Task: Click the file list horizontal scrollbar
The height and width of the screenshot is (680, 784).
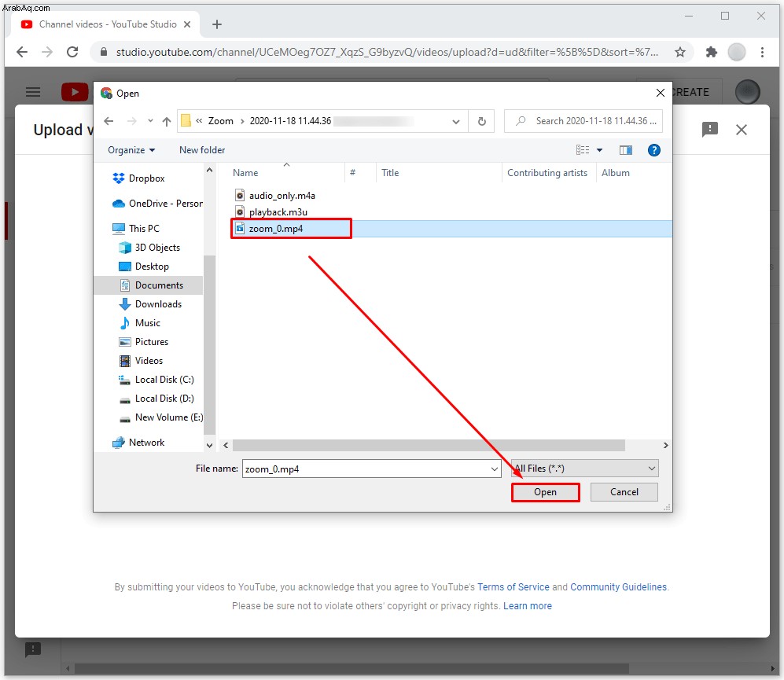Action: 429,445
